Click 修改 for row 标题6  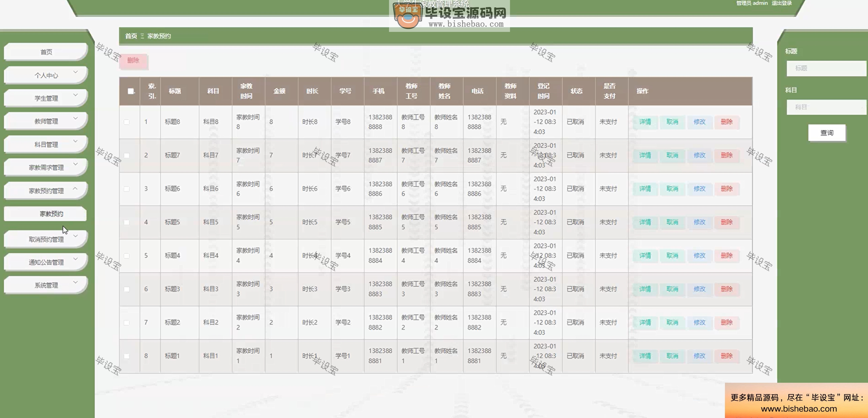click(x=699, y=189)
